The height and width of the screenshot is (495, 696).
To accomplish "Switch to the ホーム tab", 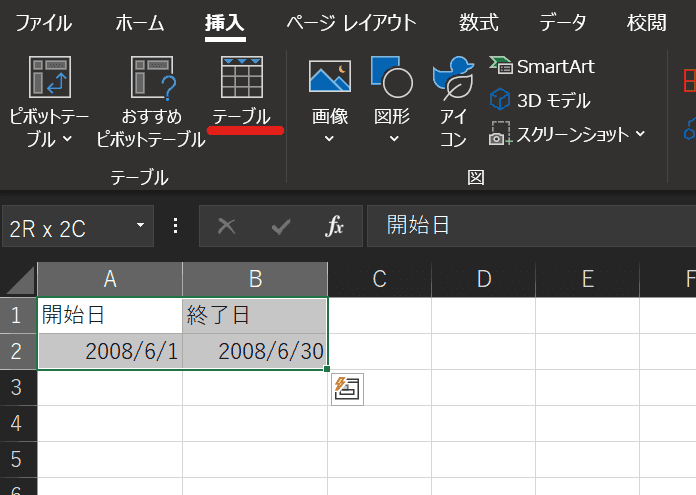I will tap(140, 22).
